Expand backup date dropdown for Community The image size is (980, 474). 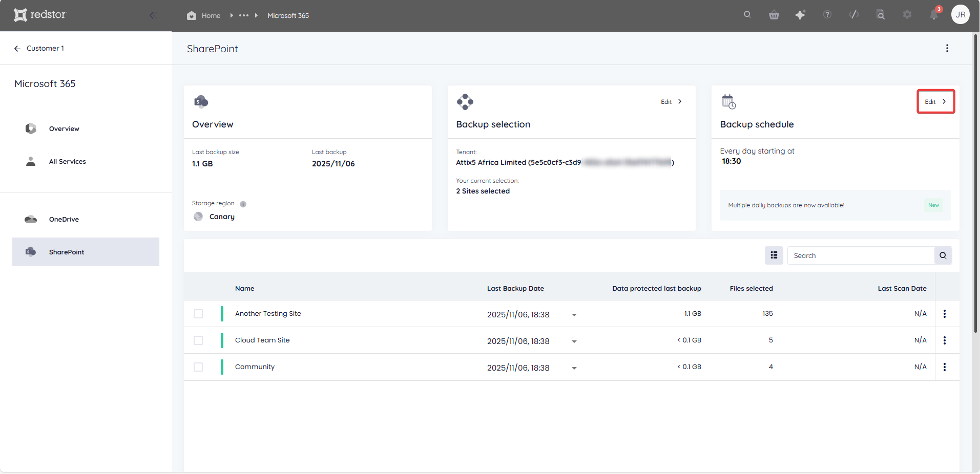(x=574, y=368)
